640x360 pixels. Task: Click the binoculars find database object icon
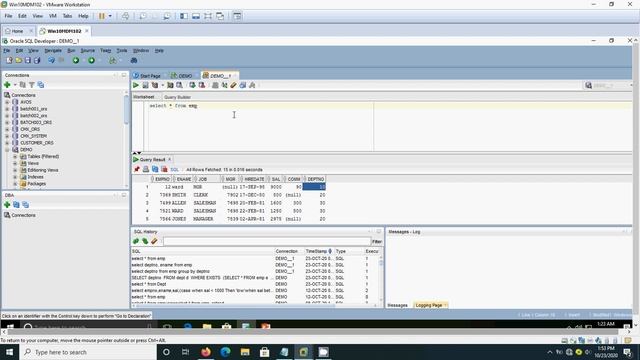click(x=134, y=60)
